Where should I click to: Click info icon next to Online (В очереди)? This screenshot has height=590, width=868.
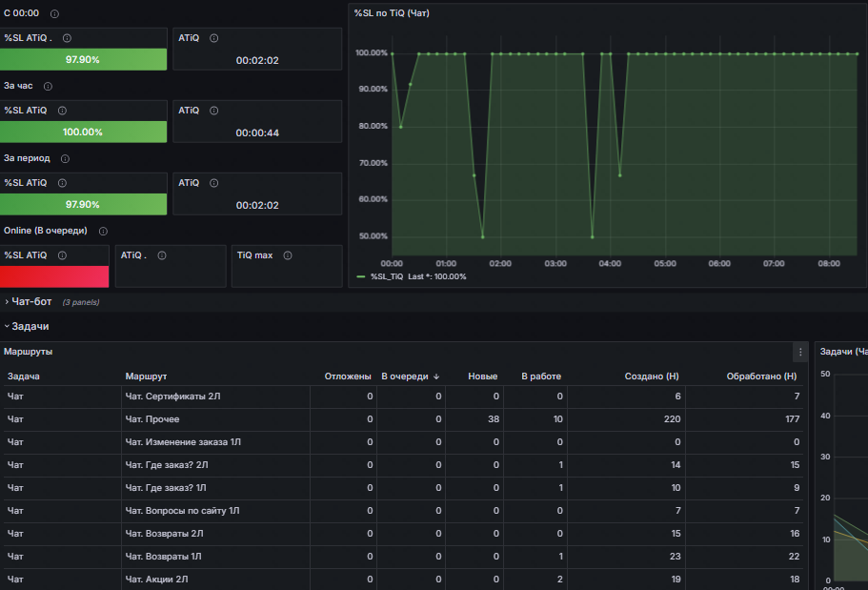[103, 231]
